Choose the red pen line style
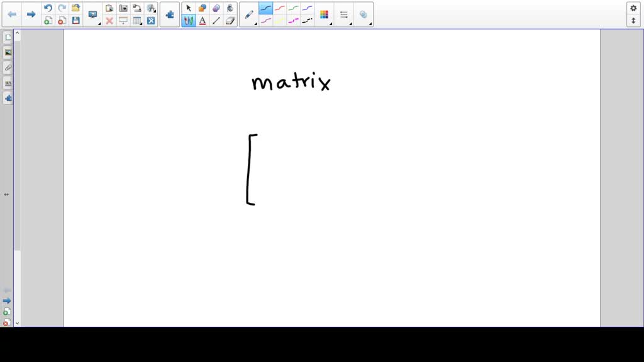 point(280,8)
